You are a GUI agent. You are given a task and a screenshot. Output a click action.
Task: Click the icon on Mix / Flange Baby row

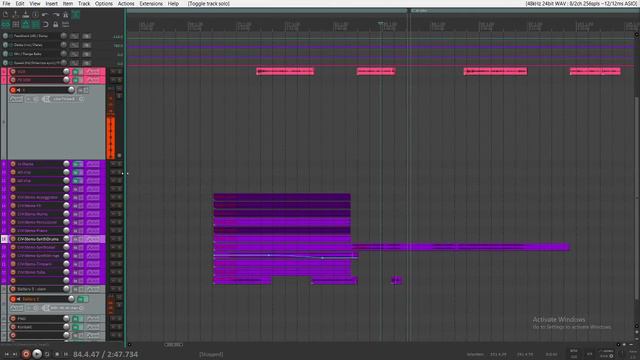[x=5, y=53]
